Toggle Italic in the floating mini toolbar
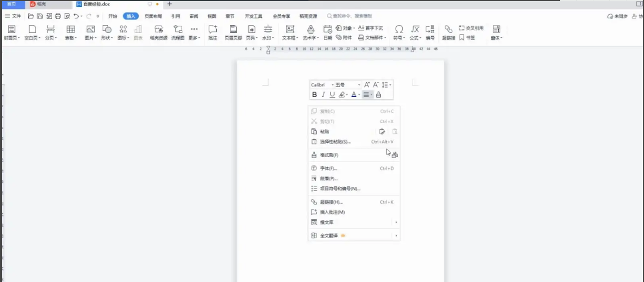This screenshot has width=644, height=282. point(323,94)
